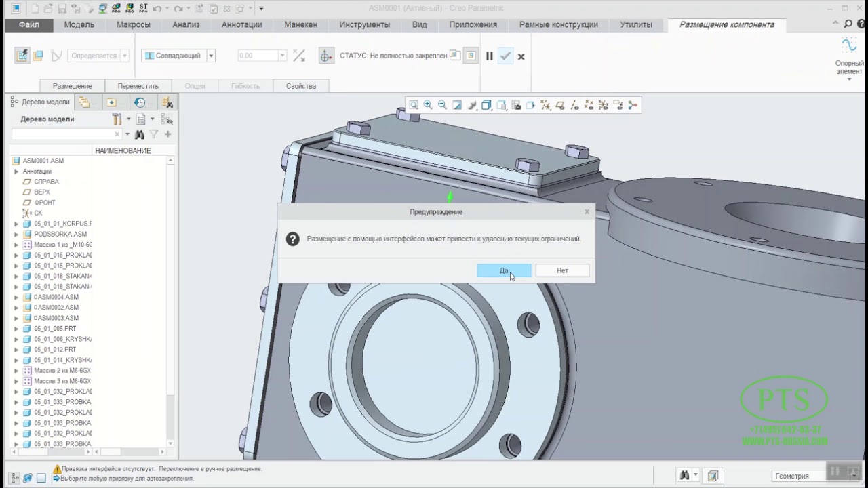Open the Анализ ribbon tab
Screen dimensions: 868x488
tap(186, 24)
